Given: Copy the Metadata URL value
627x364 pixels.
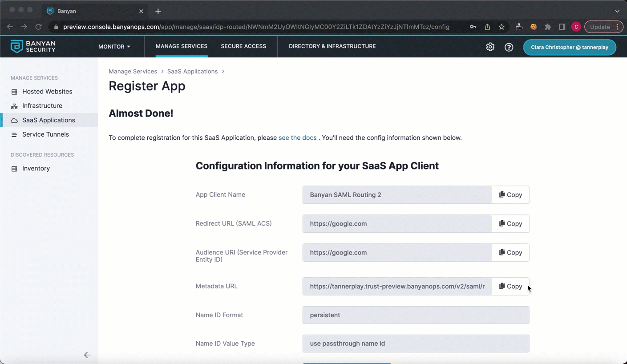Looking at the screenshot, I should tap(510, 286).
